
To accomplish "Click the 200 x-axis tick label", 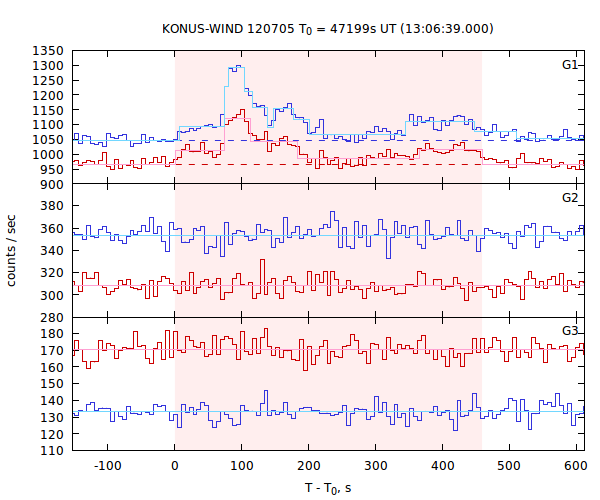I will (308, 466).
